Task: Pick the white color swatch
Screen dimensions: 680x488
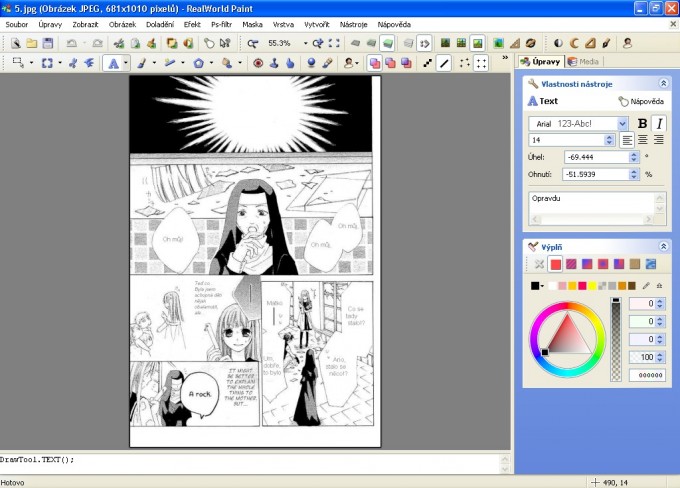Action: pyautogui.click(x=552, y=286)
